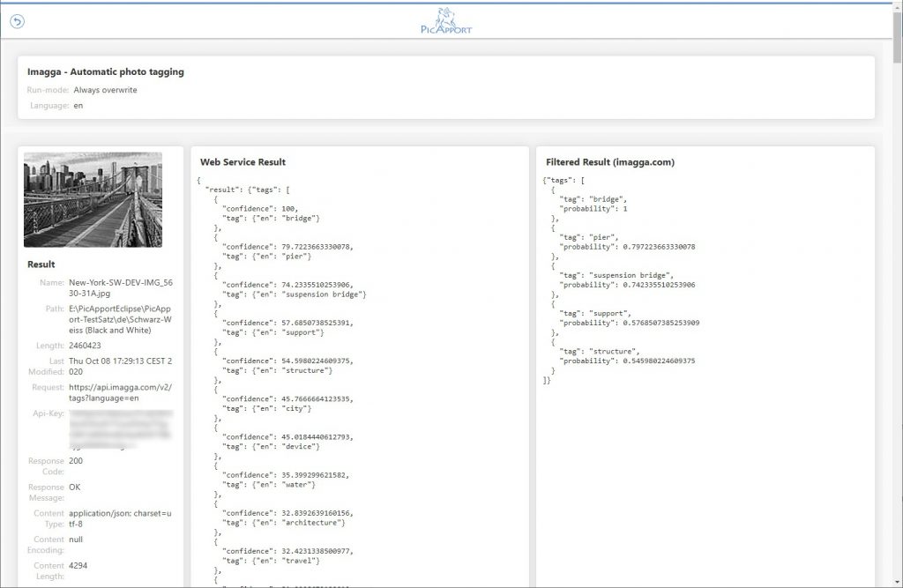This screenshot has height=588, width=903.
Task: Click the 'Imagga - Automatic photo tagging' title
Action: (106, 72)
